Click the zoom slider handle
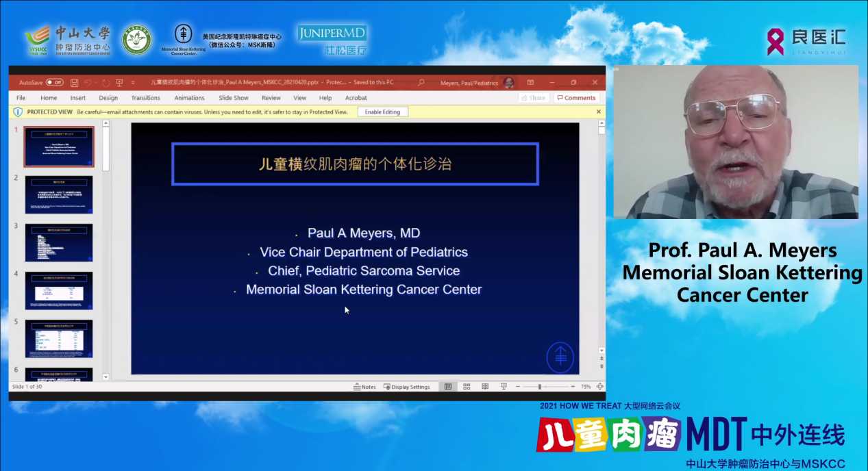Screen dimensions: 868x471 (540, 387)
